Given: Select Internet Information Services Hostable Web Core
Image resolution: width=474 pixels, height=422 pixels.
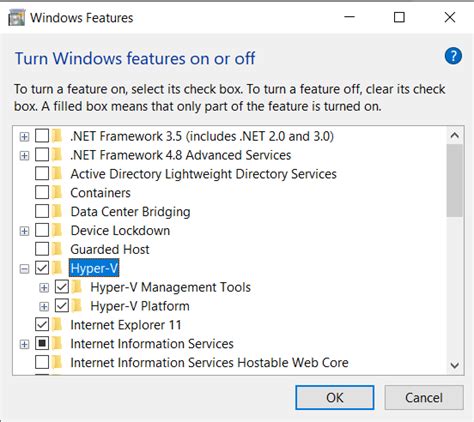Looking at the screenshot, I should coord(209,363).
